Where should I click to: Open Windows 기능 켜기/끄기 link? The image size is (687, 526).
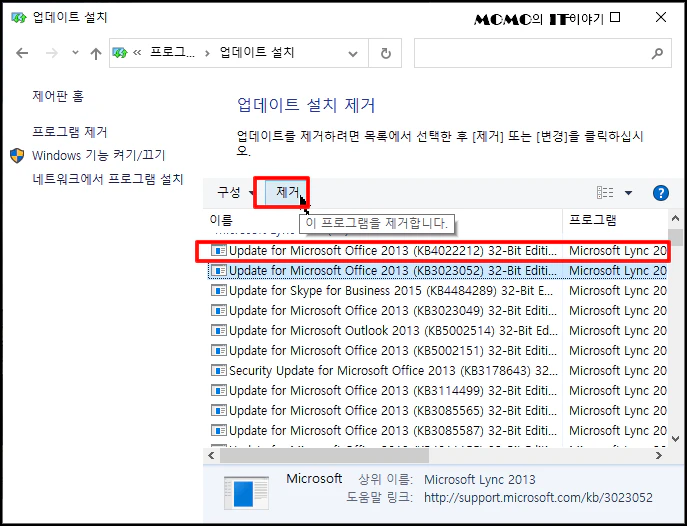99,155
